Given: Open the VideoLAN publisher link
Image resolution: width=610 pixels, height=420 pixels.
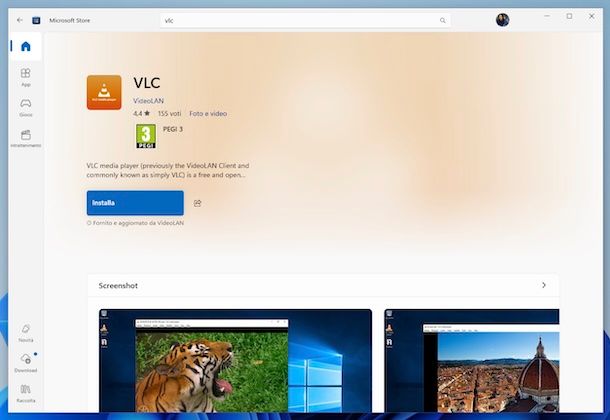Looking at the screenshot, I should pyautogui.click(x=148, y=101).
